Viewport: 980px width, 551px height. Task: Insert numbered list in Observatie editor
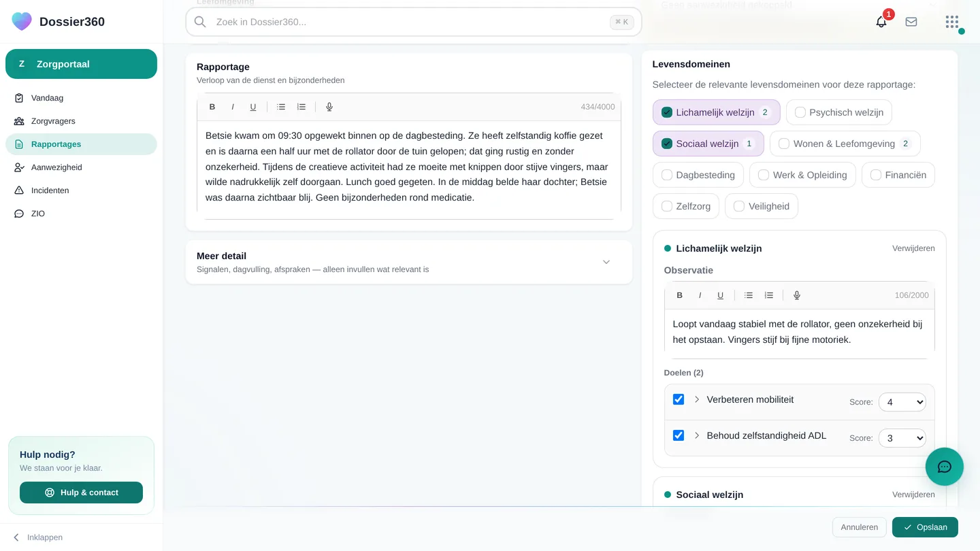769,295
